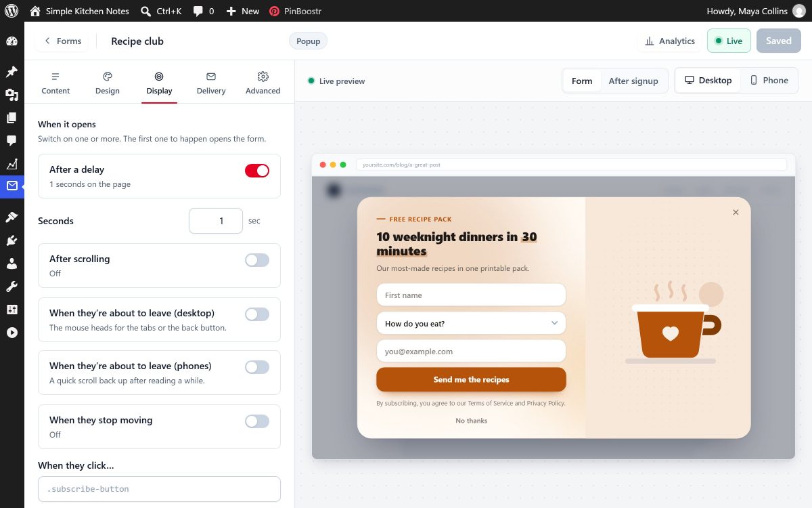Open the Comments sidebar icon
The width and height of the screenshot is (812, 508).
[12, 141]
